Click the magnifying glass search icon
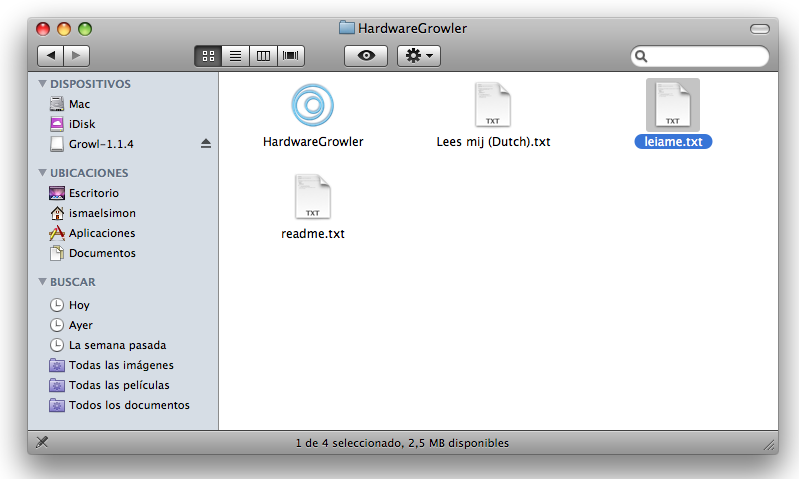The height and width of the screenshot is (479, 799). (x=641, y=56)
